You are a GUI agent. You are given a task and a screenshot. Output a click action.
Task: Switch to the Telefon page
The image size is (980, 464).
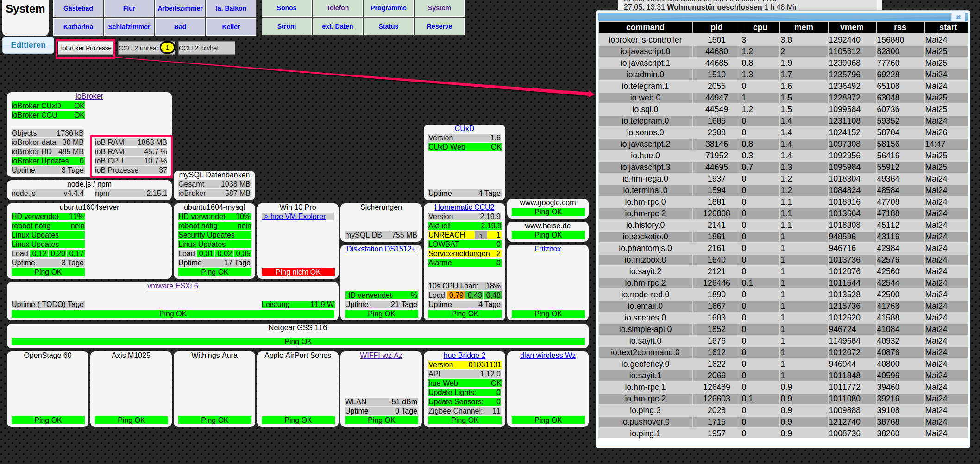[x=338, y=8]
